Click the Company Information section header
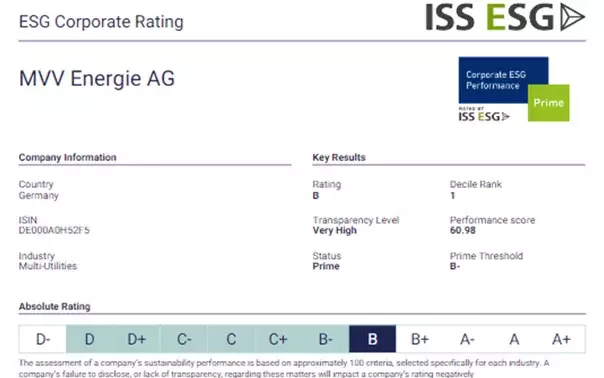Image resolution: width=604 pixels, height=378 pixels. pos(67,157)
